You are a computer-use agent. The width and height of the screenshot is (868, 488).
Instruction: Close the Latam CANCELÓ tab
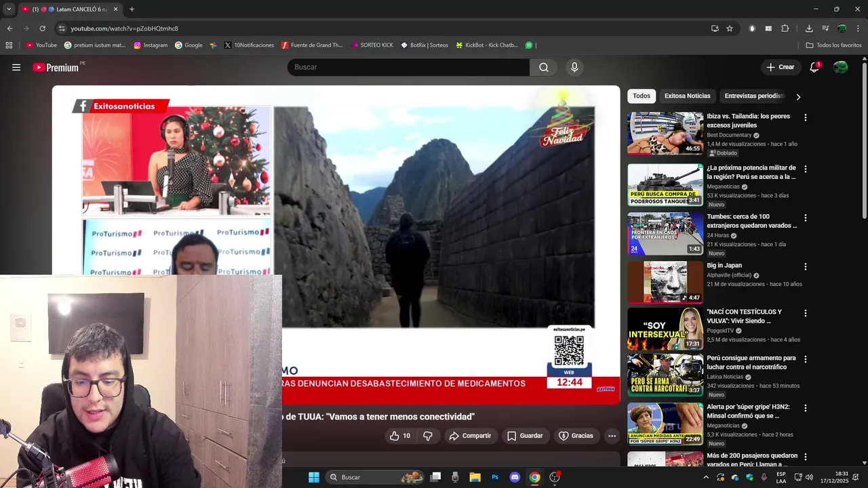pos(115,9)
